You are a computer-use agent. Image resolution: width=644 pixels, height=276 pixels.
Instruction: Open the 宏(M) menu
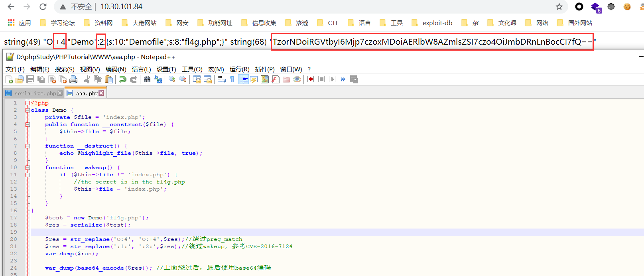tap(216, 69)
